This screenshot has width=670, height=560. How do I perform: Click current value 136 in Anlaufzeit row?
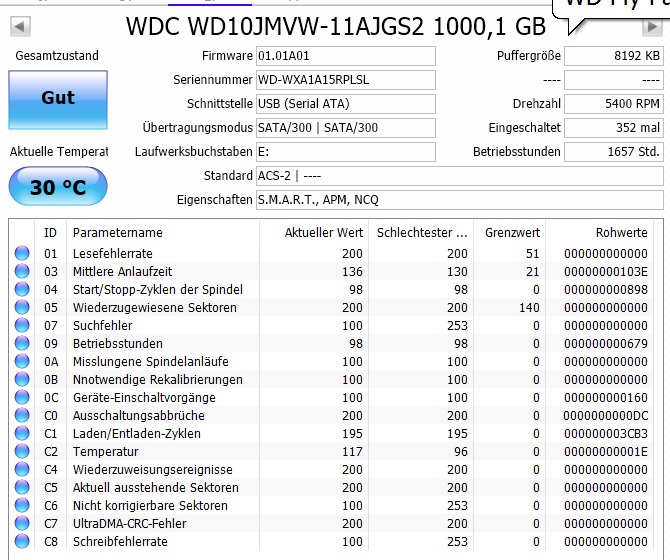[x=352, y=272]
